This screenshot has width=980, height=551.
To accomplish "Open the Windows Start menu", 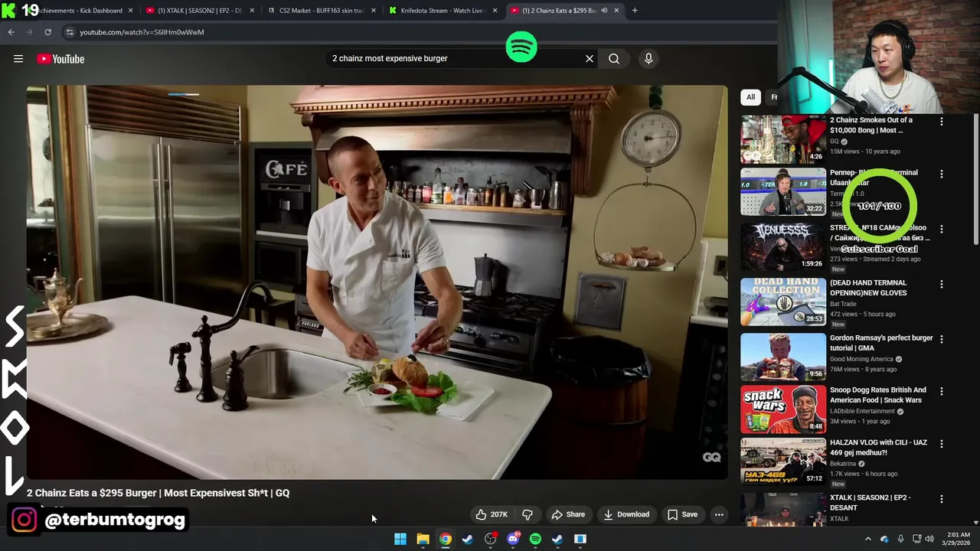I will click(x=400, y=539).
